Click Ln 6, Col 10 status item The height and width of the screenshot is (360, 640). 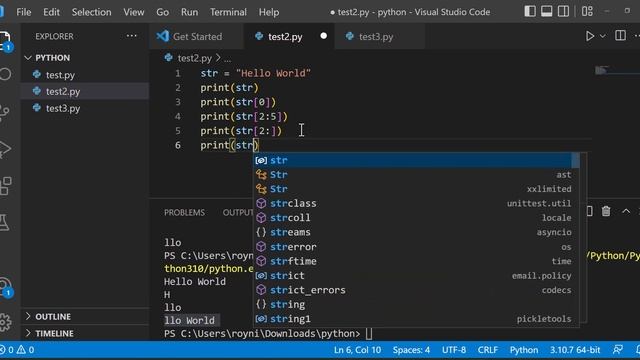[357, 350]
